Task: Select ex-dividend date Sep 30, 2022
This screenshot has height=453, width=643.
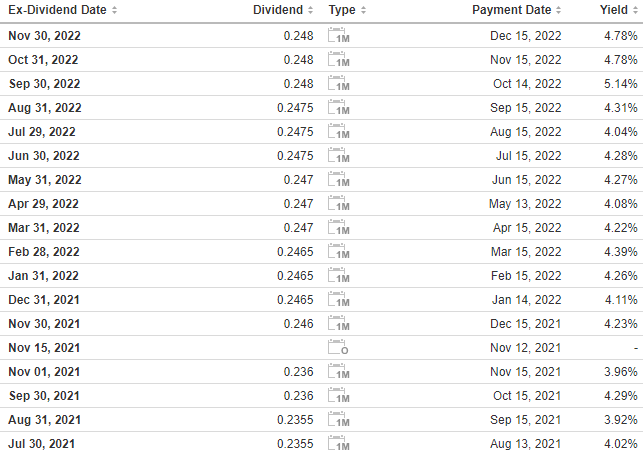Action: (44, 84)
